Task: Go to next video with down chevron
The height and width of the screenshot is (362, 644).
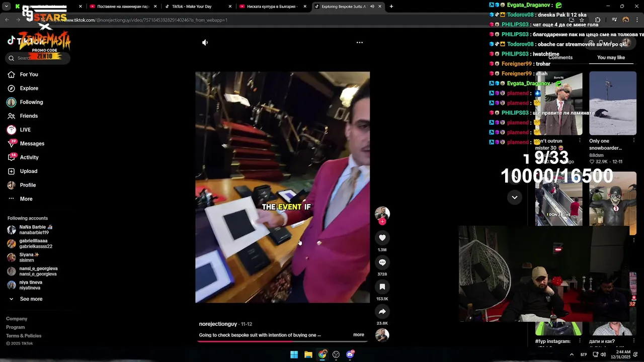Action: click(514, 198)
